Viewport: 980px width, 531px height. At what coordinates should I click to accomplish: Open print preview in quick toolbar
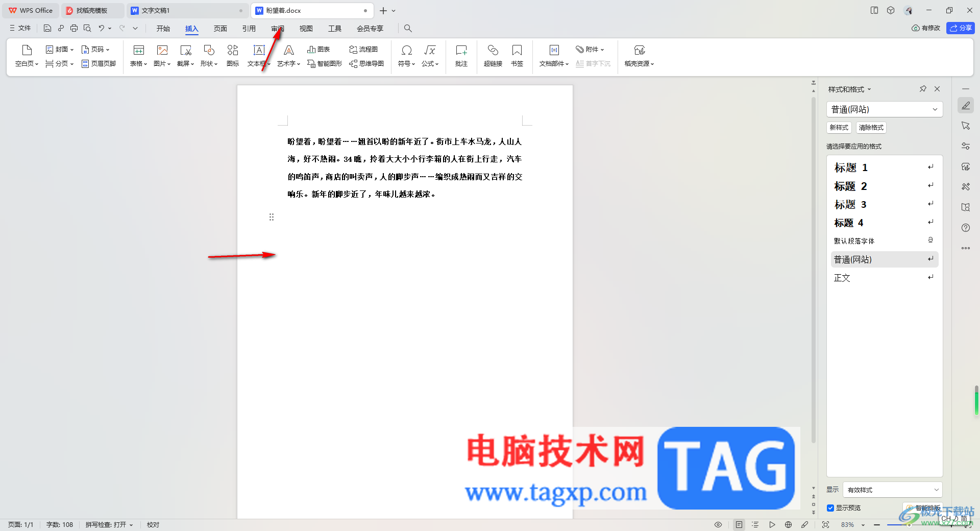click(87, 29)
